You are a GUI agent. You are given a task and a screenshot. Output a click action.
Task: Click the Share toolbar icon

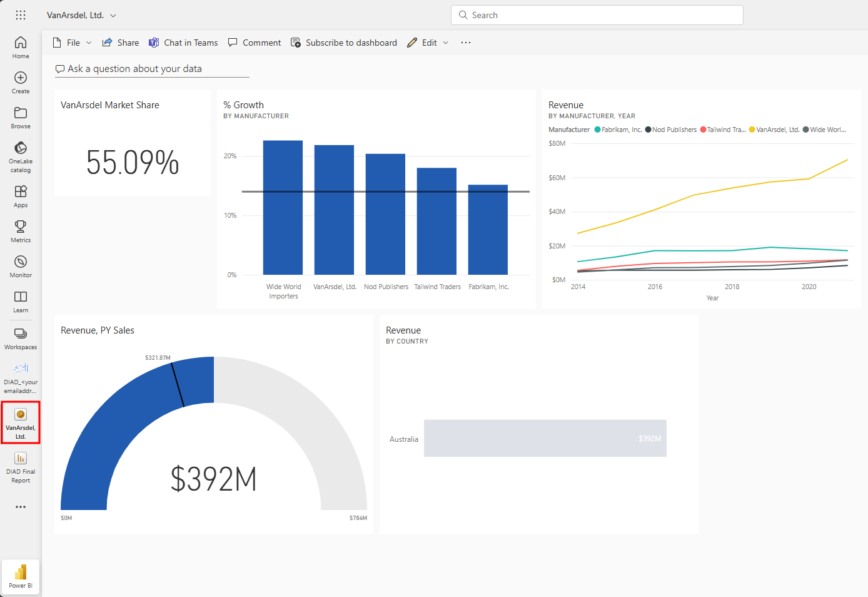[x=107, y=43]
